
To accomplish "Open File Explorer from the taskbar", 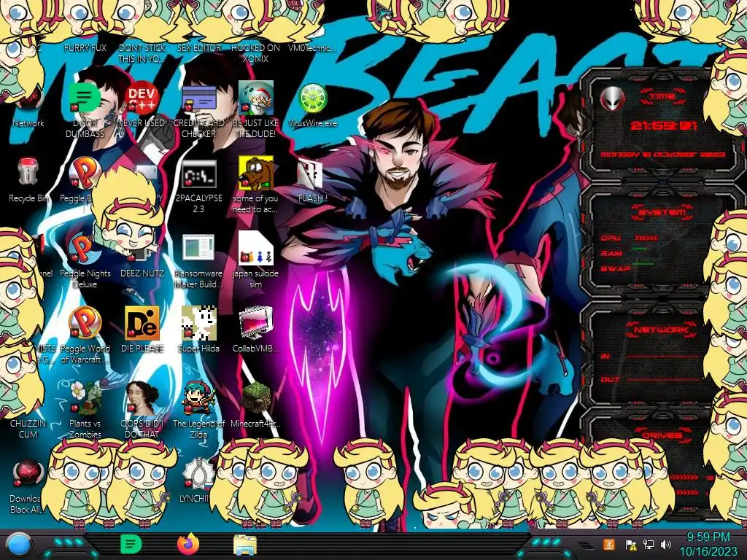I will coord(245,545).
